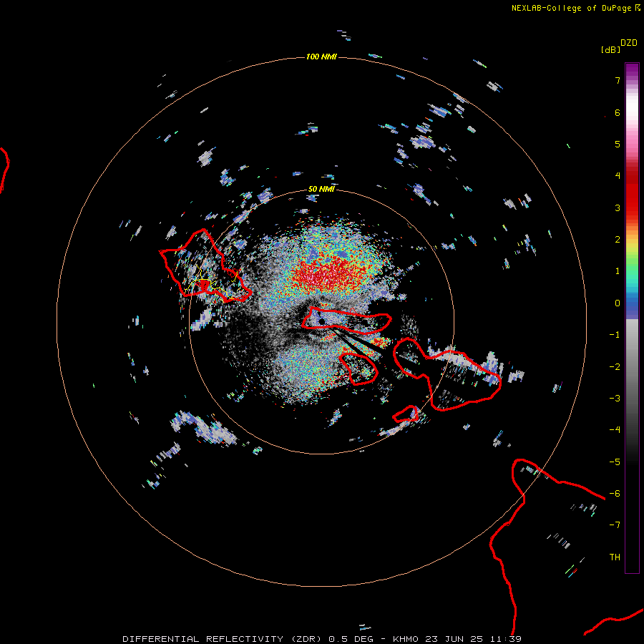Click the TH threshold label on the scale

click(615, 557)
